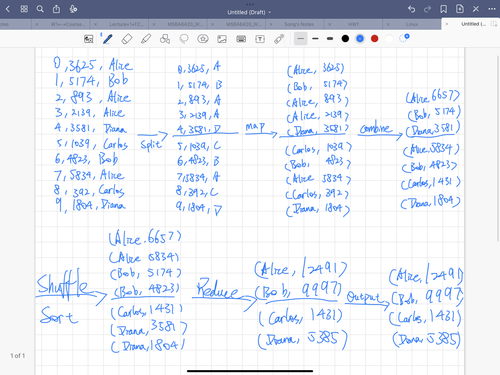The height and width of the screenshot is (375, 500).
Task: Open search with the magnifier icon
Action: click(40, 9)
